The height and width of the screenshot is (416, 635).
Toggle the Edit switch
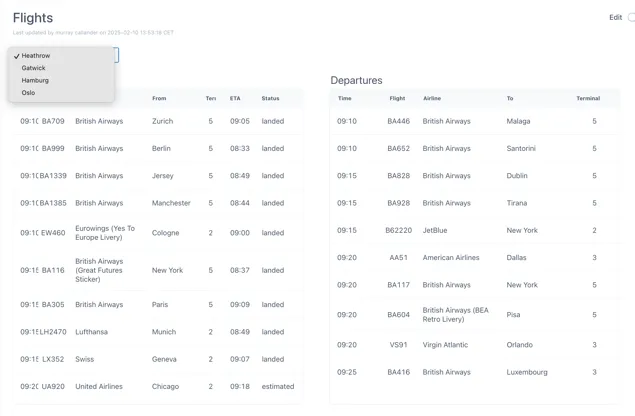(x=631, y=17)
